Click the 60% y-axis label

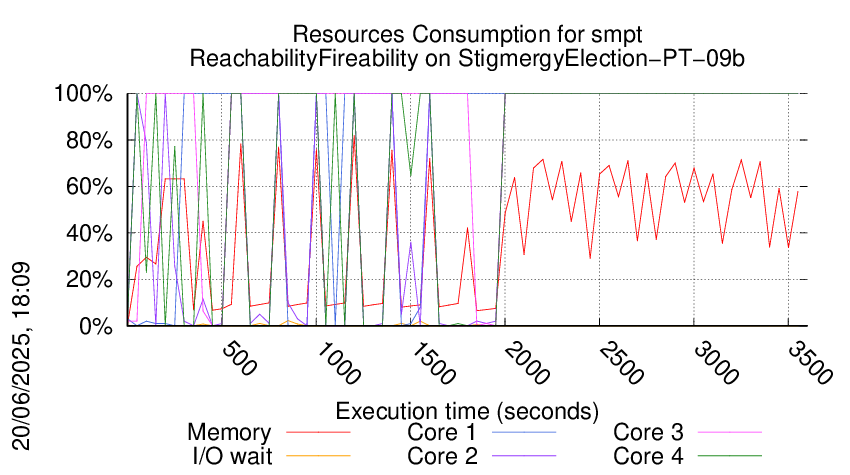coord(89,187)
